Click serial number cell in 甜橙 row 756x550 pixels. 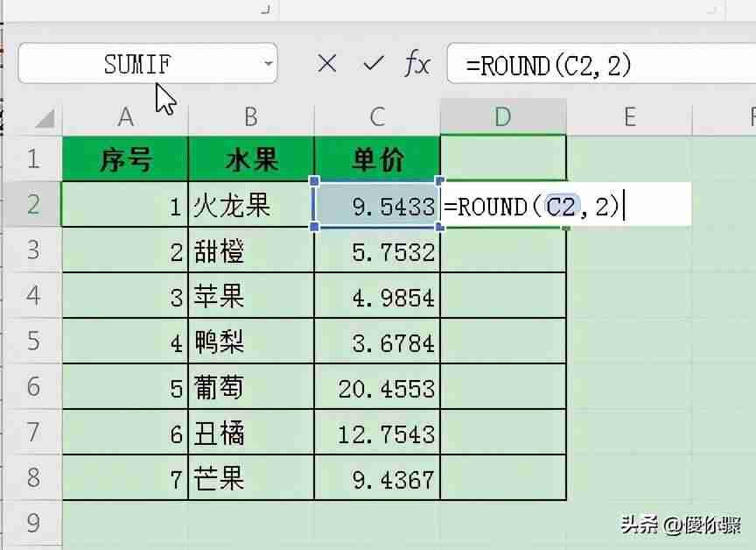125,250
